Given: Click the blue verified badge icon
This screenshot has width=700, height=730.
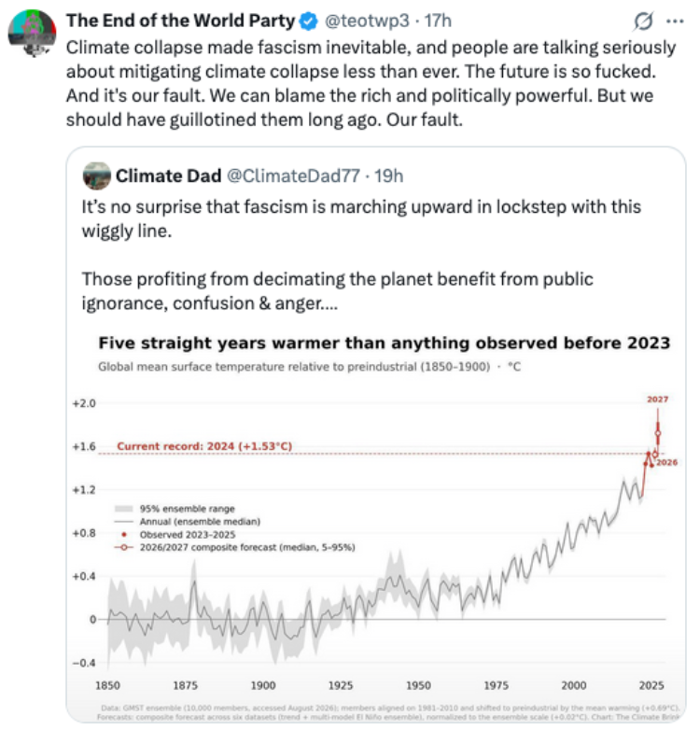Looking at the screenshot, I should coord(308,21).
